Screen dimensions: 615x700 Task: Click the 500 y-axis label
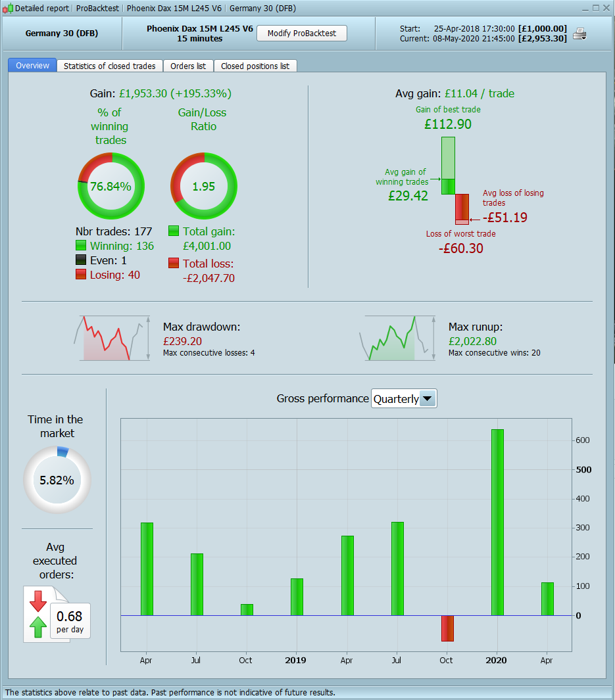[x=583, y=470]
